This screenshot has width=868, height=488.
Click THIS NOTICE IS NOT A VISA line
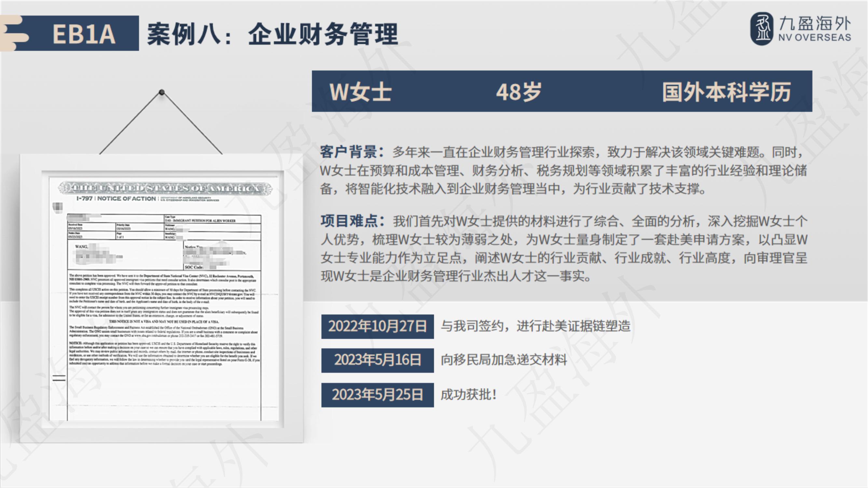[x=164, y=322]
